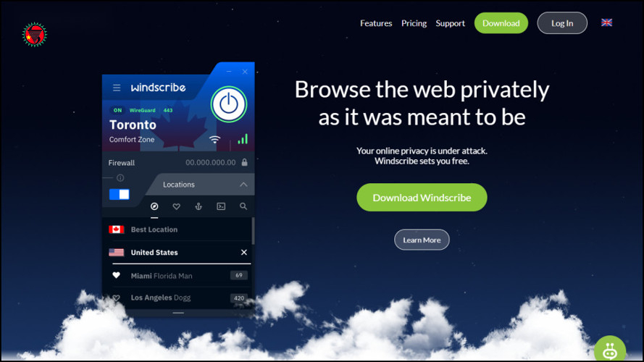Click the Wi-Fi network icon
This screenshot has width=644, height=362.
click(x=214, y=140)
